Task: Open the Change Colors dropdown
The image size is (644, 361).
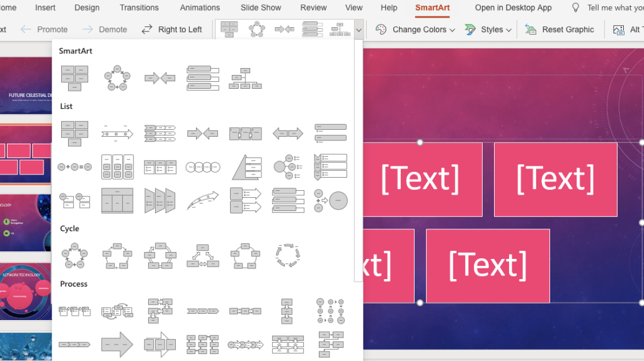Action: point(415,30)
